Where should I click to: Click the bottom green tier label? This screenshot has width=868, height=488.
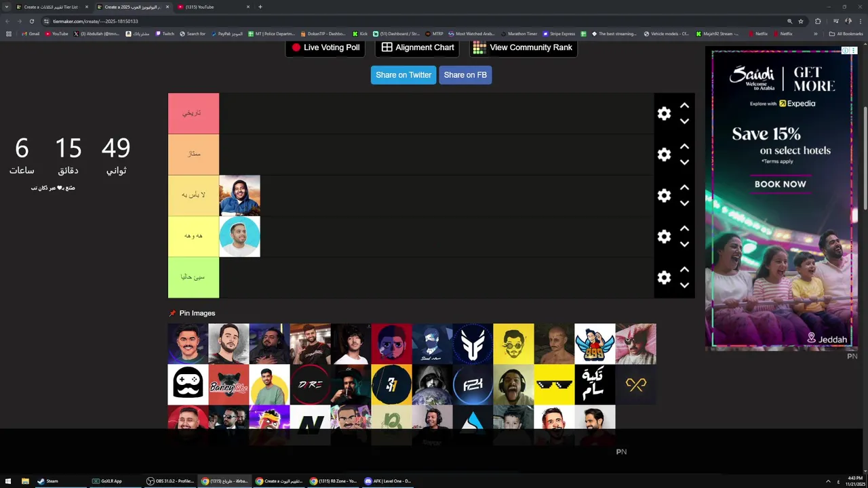[193, 277]
